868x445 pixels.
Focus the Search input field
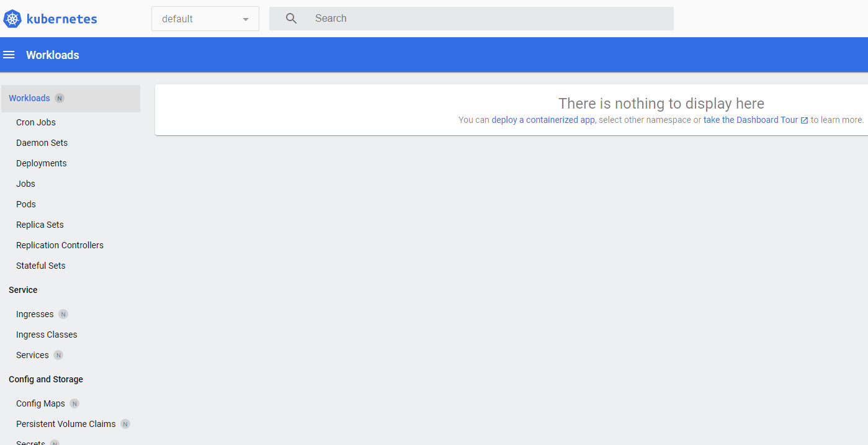tap(484, 19)
